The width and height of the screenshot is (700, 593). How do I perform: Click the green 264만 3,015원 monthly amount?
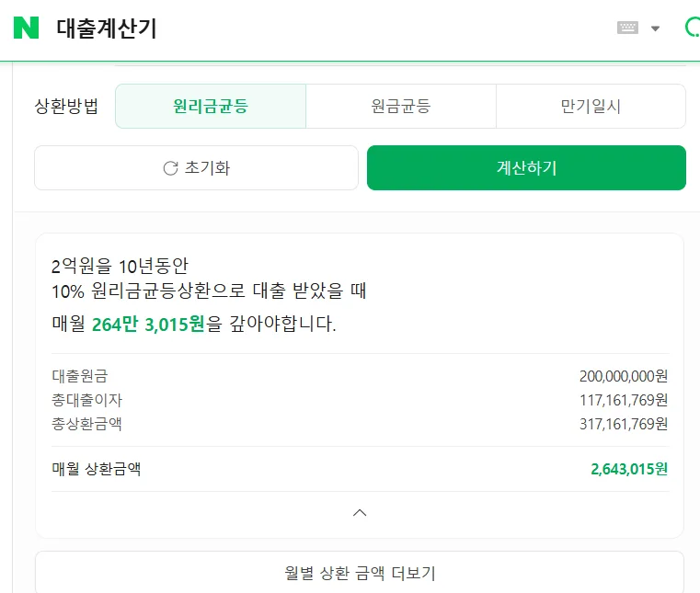[x=148, y=324]
